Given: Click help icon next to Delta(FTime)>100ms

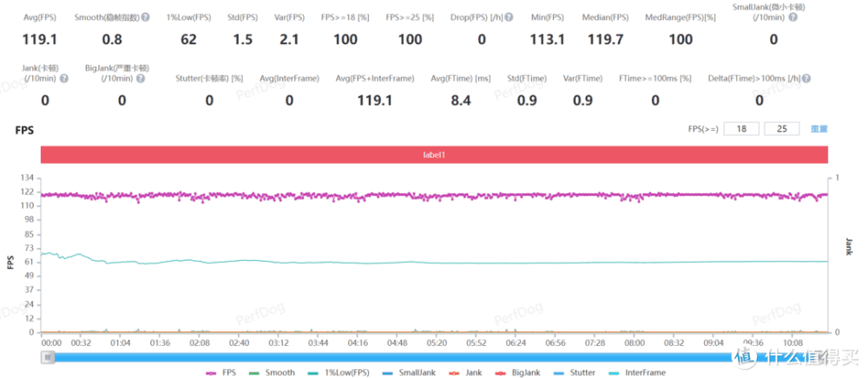Looking at the screenshot, I should pyautogui.click(x=806, y=79).
